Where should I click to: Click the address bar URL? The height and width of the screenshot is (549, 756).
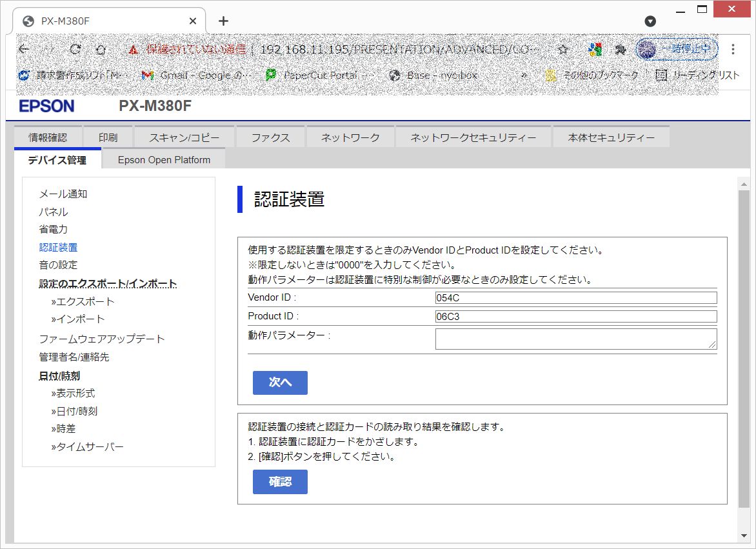(x=399, y=49)
